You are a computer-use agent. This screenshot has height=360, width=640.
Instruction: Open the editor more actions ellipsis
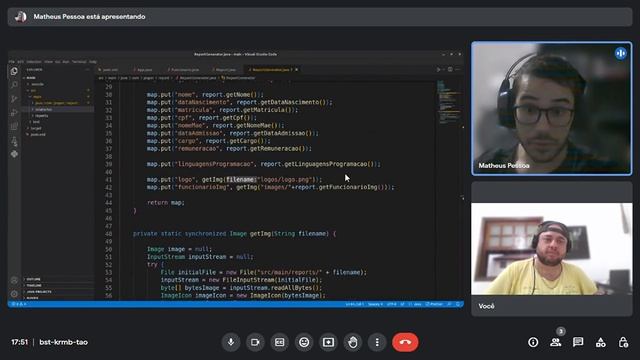coord(458,70)
